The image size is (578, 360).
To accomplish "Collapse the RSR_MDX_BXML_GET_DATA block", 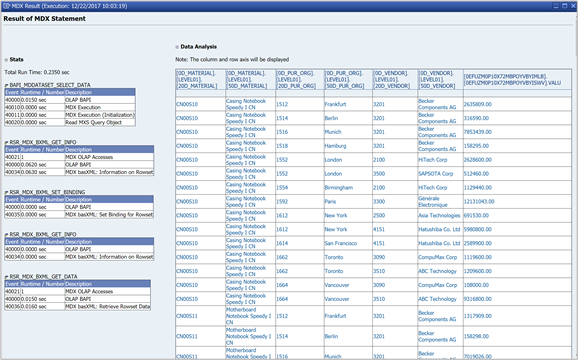I will point(6,277).
